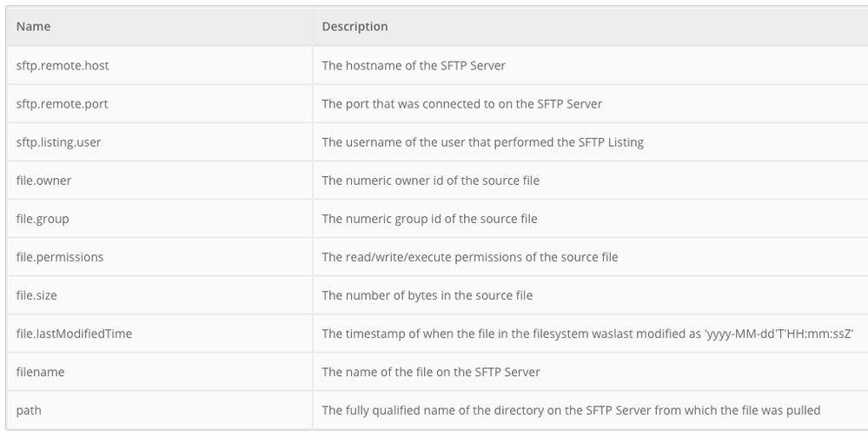868x435 pixels.
Task: Click the file.owner name cell
Action: coord(43,181)
